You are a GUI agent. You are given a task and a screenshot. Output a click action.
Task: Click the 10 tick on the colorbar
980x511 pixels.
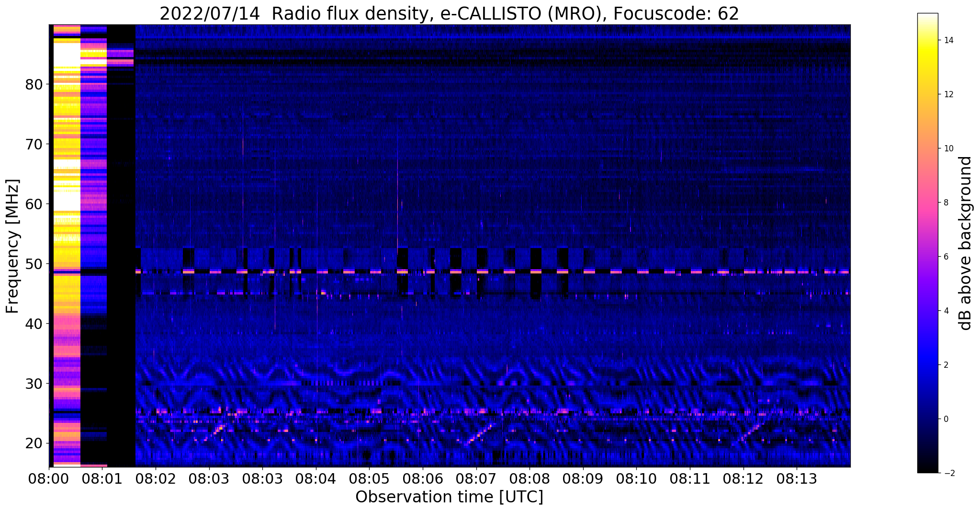click(x=948, y=149)
